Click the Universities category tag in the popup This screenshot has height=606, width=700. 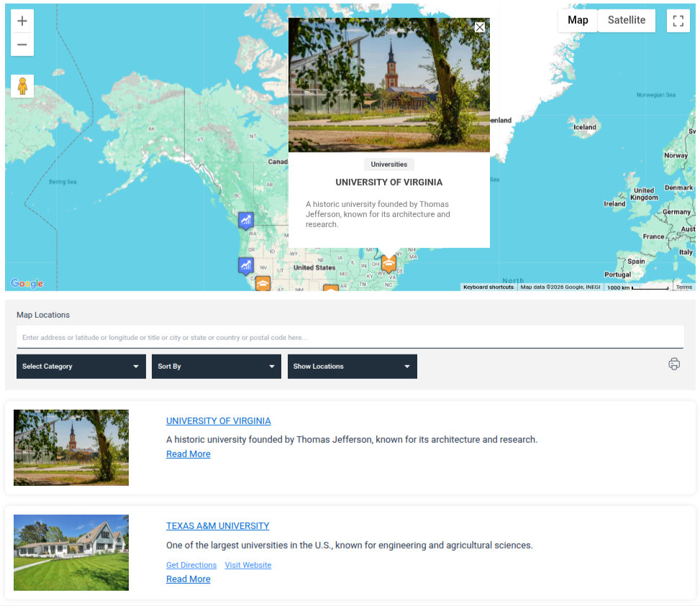pos(388,164)
